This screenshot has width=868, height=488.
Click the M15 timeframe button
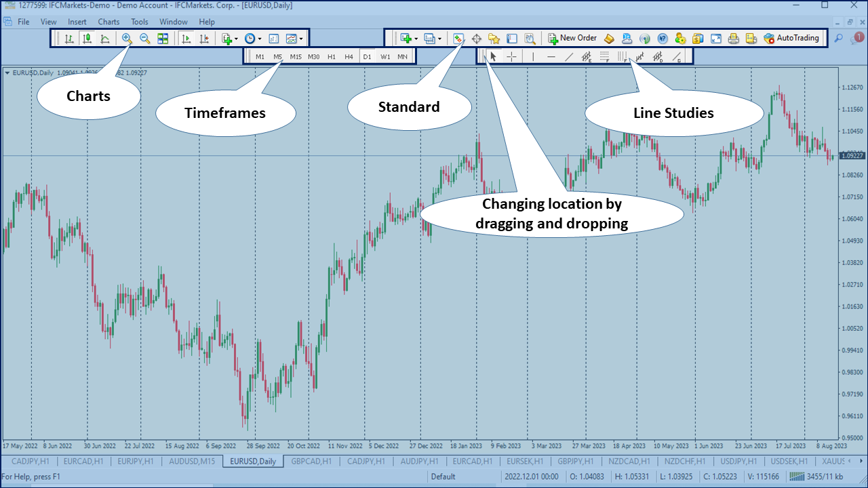(x=295, y=57)
